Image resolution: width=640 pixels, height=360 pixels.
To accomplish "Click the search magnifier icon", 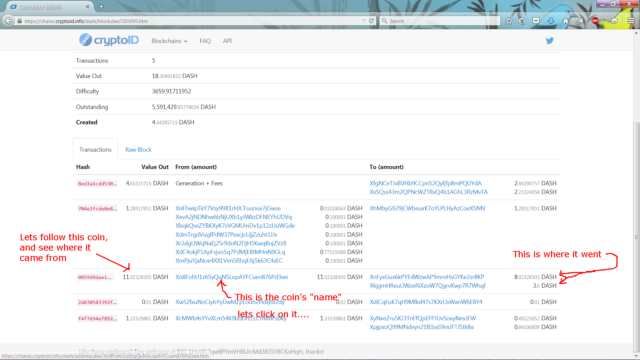I will coord(384,21).
